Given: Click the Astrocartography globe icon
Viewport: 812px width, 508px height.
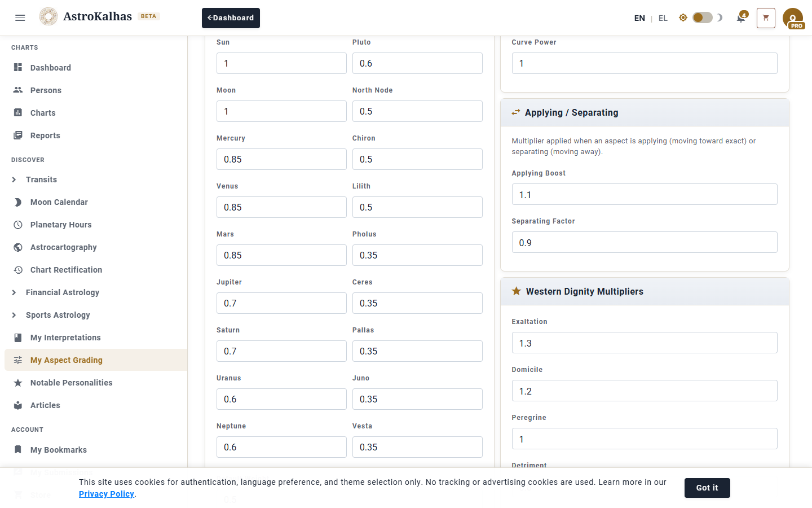Looking at the screenshot, I should click(x=18, y=247).
